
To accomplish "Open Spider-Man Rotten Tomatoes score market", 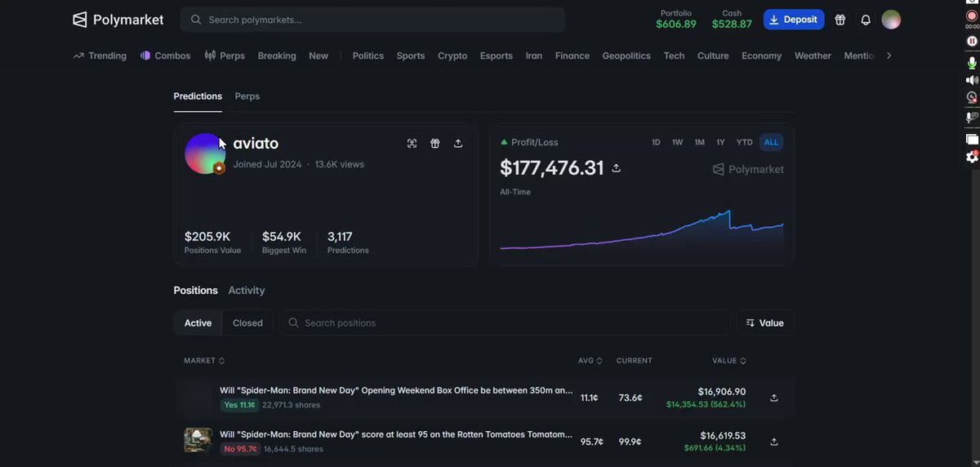I will point(396,434).
